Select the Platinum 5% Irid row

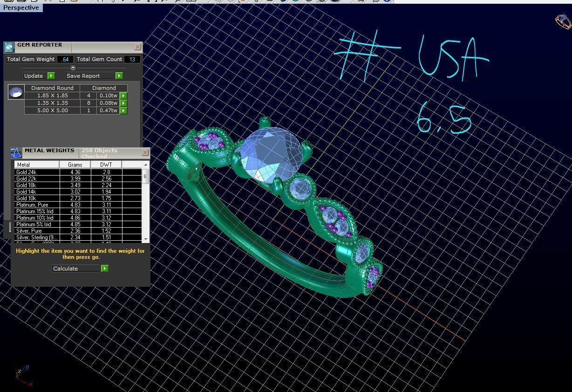tap(78, 224)
